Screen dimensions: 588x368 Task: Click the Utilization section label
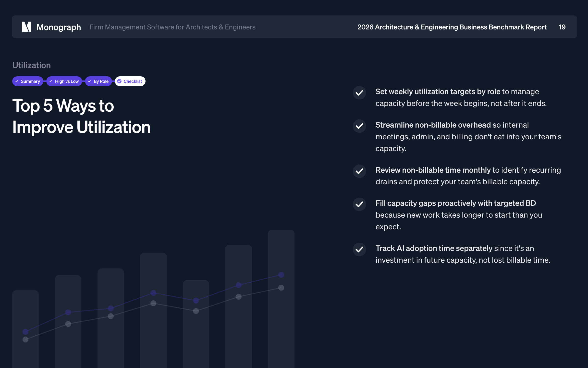coord(31,65)
